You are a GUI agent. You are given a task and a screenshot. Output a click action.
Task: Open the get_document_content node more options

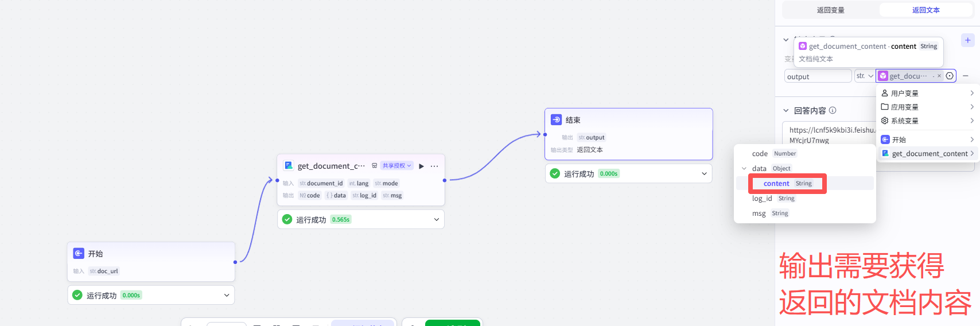point(434,166)
